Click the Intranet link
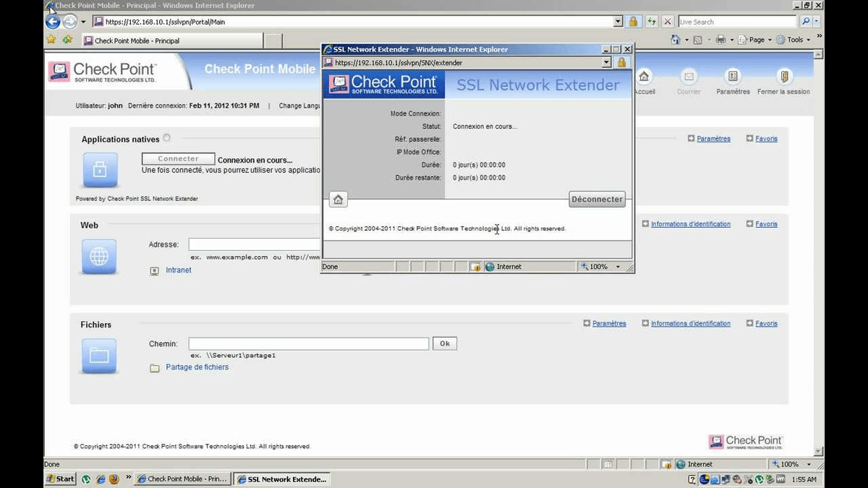 click(179, 270)
